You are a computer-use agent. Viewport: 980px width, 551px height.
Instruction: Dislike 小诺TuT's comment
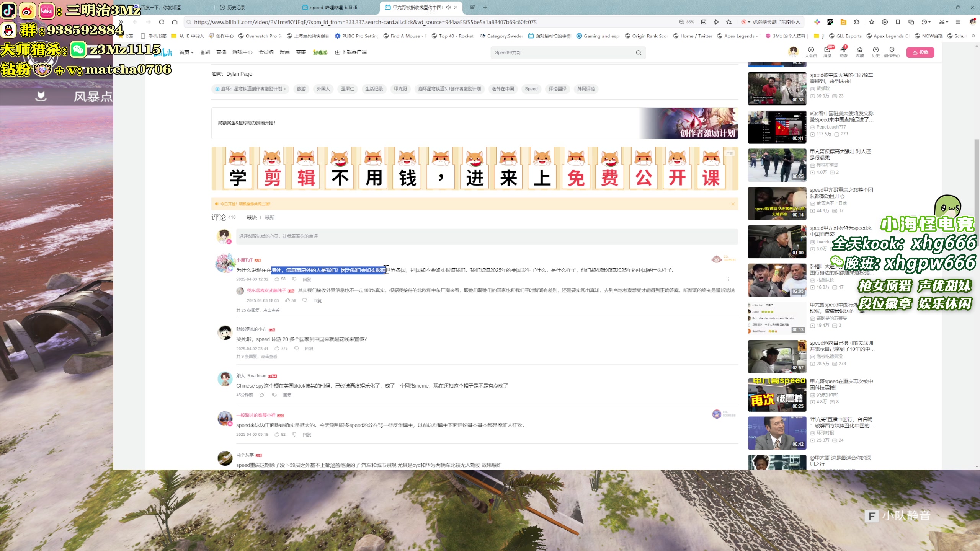point(294,279)
